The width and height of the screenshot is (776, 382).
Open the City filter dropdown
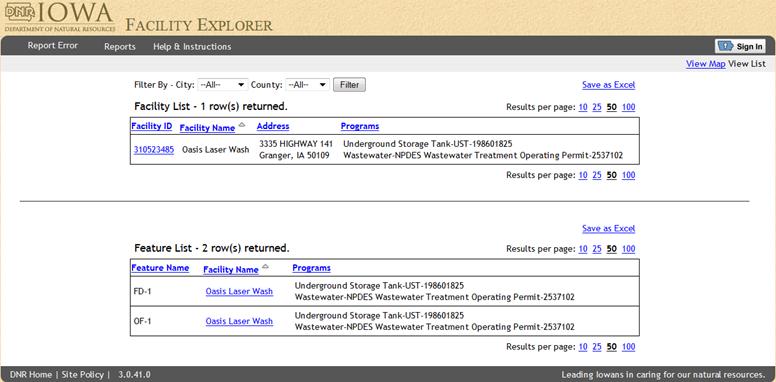(223, 85)
